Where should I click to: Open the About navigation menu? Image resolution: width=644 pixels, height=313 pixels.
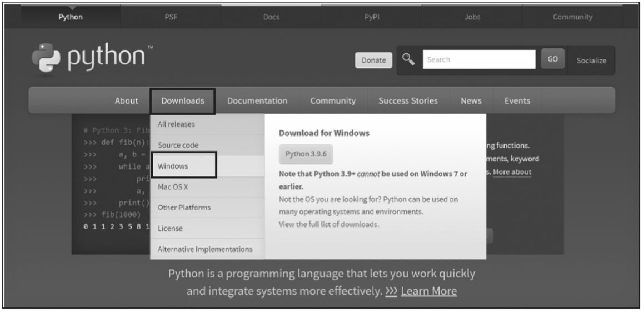point(127,101)
